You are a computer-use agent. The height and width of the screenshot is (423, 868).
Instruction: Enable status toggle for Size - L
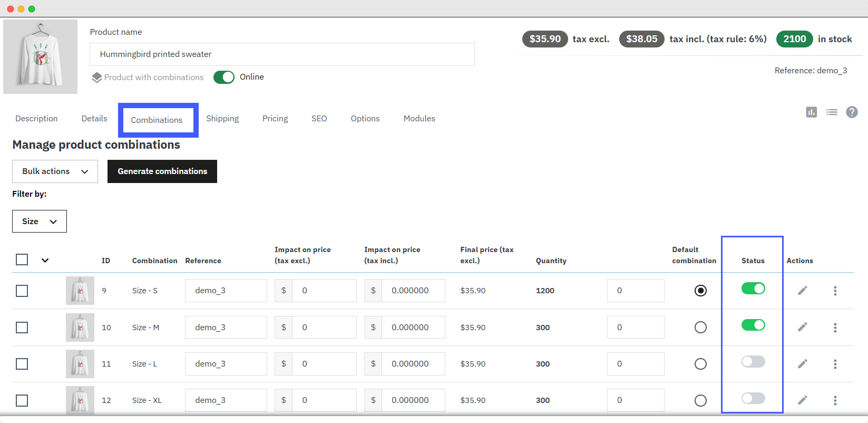(x=753, y=362)
